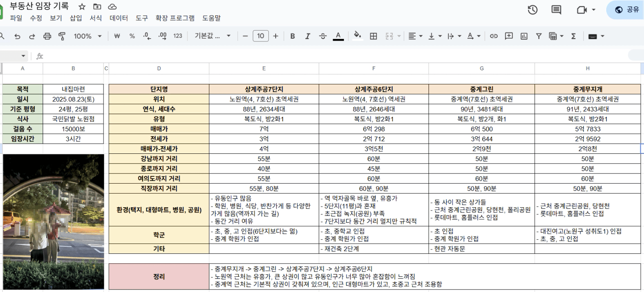The width and height of the screenshot is (644, 292).
Task: Open the 삽입 menu
Action: coord(76,18)
